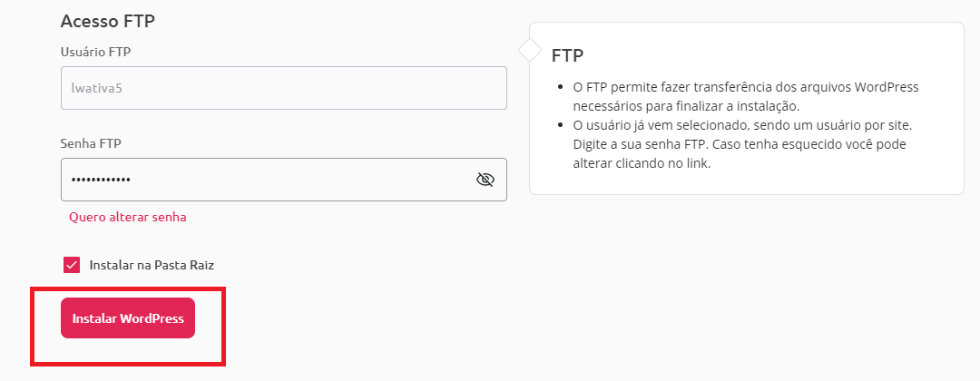This screenshot has height=381, width=980.
Task: Click the Usuário FTP field label
Action: [x=95, y=52]
